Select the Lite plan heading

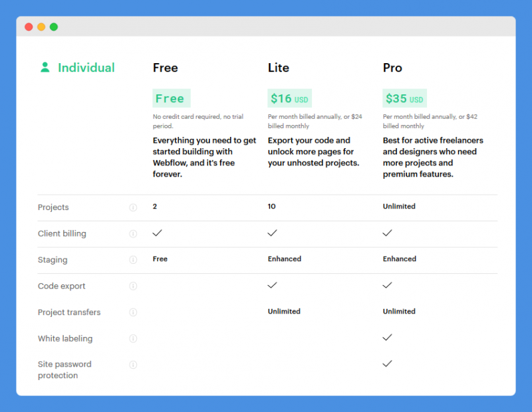pyautogui.click(x=278, y=68)
